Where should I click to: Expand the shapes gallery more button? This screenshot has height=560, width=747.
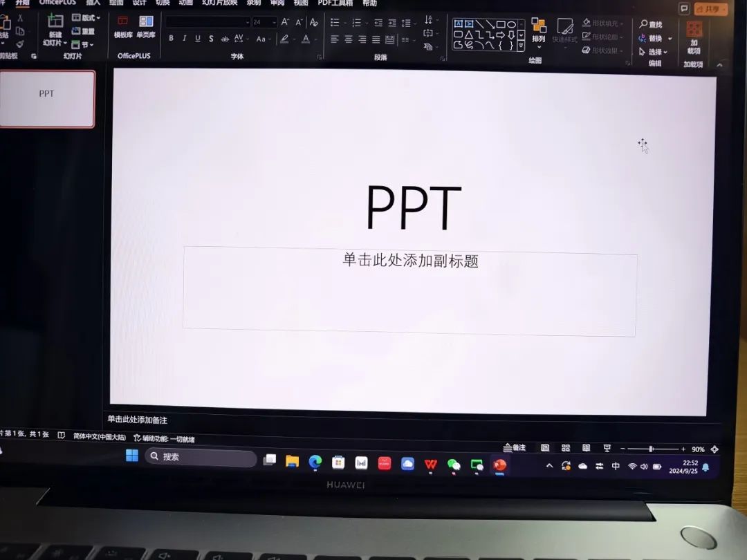[x=522, y=46]
